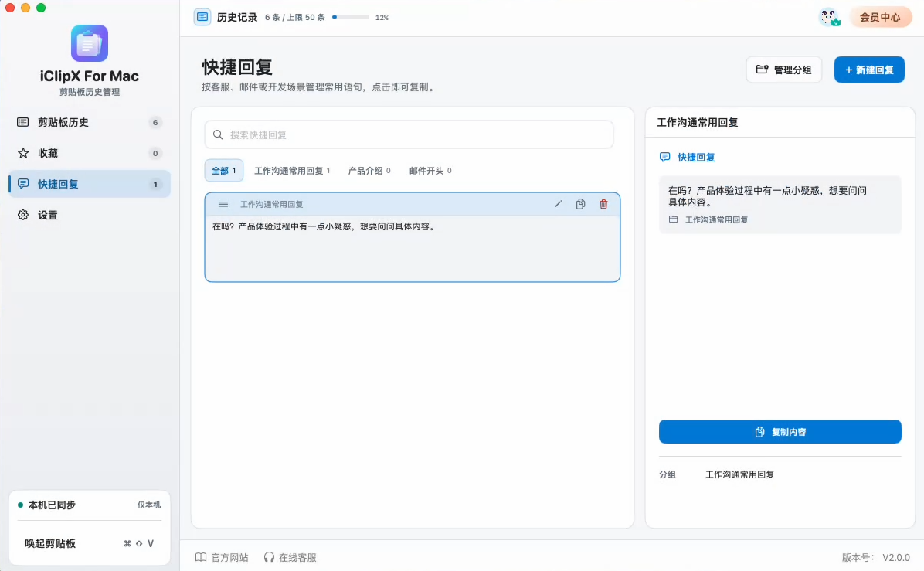Open the 收藏 sidebar item
The image size is (924, 571).
pos(90,153)
